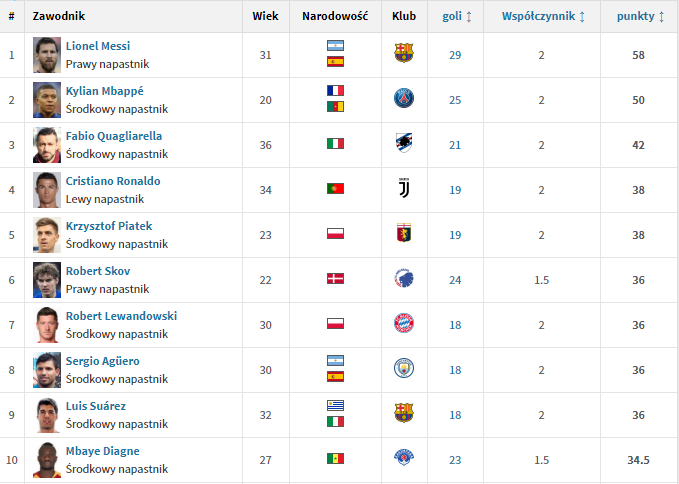The image size is (679, 484).
Task: Open Robert Lewandowski's profile link
Action: click(121, 316)
